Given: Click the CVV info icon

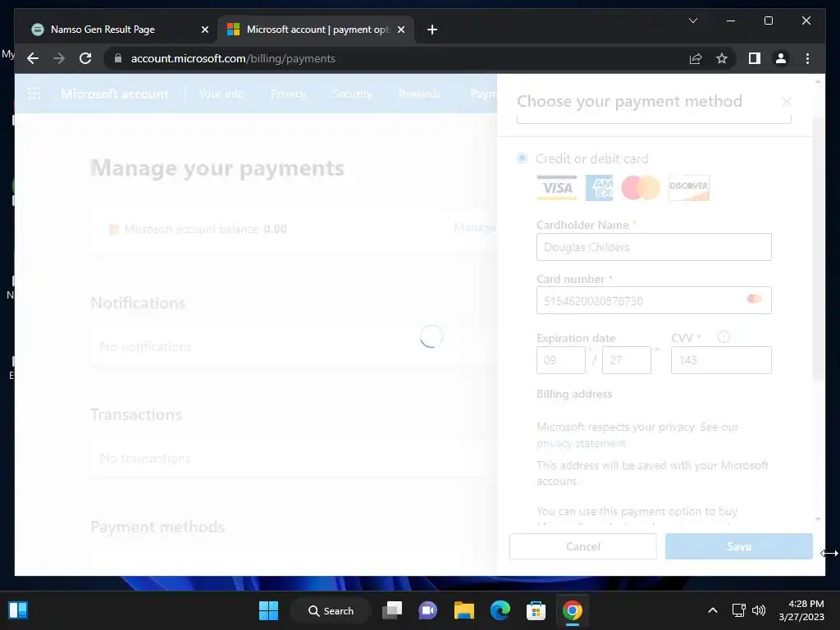Looking at the screenshot, I should click(x=724, y=337).
